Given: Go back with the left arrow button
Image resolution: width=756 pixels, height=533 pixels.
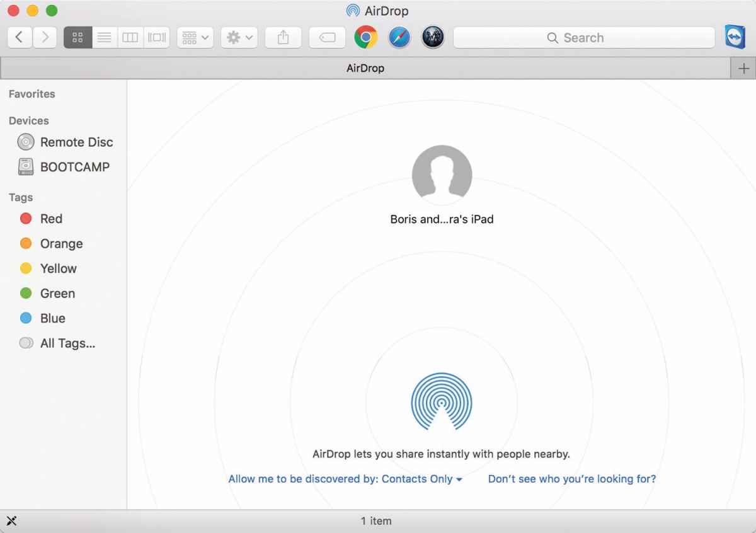Looking at the screenshot, I should [20, 37].
